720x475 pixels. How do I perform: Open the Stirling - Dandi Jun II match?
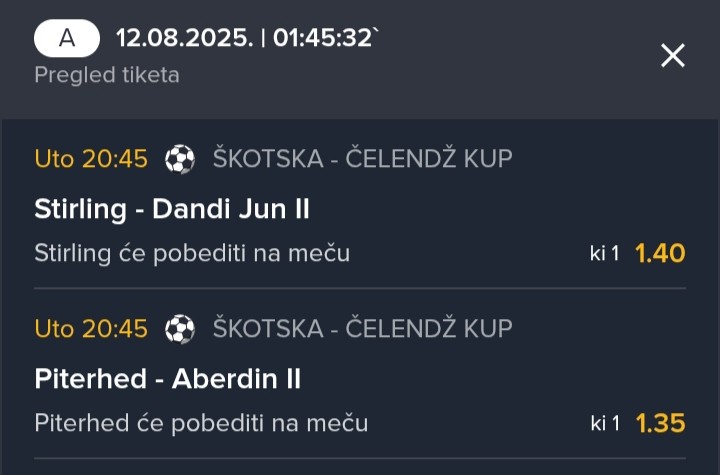(x=172, y=209)
